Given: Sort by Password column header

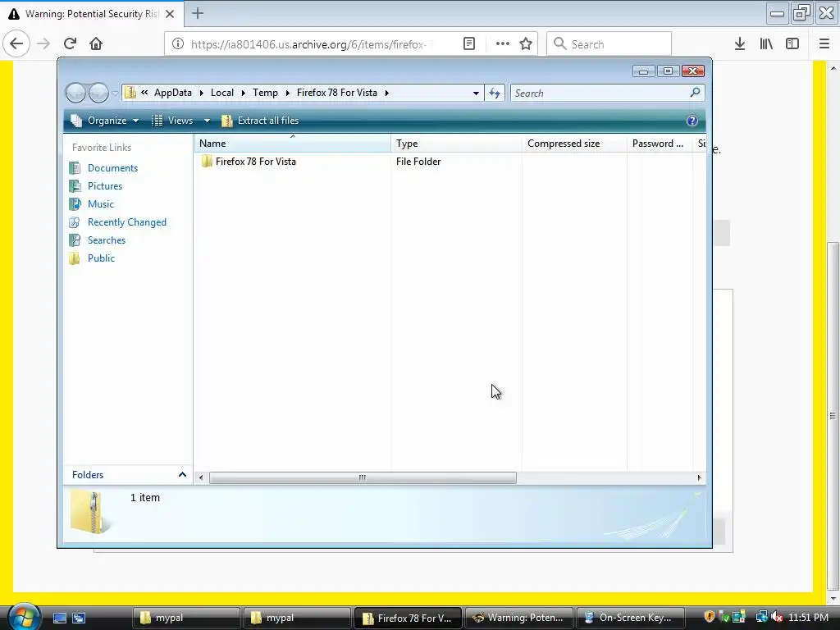Looking at the screenshot, I should [660, 143].
